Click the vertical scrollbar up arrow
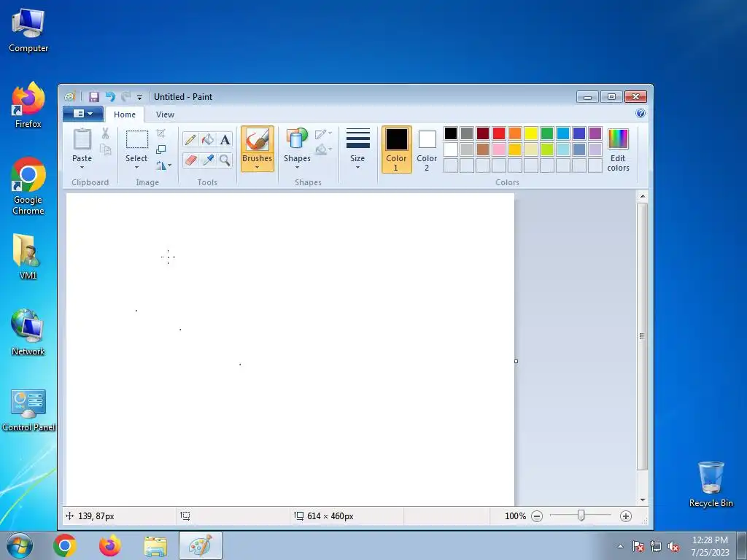Screen dimensions: 747x560 [643, 196]
